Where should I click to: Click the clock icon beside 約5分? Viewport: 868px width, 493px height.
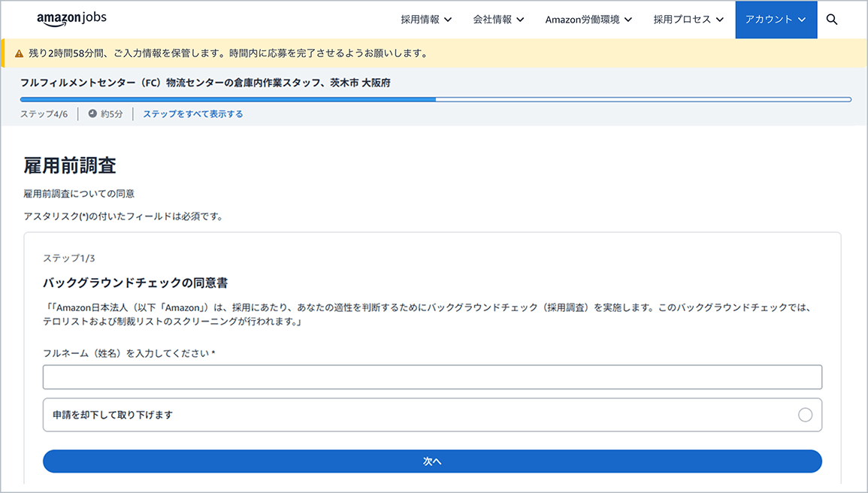coord(92,113)
